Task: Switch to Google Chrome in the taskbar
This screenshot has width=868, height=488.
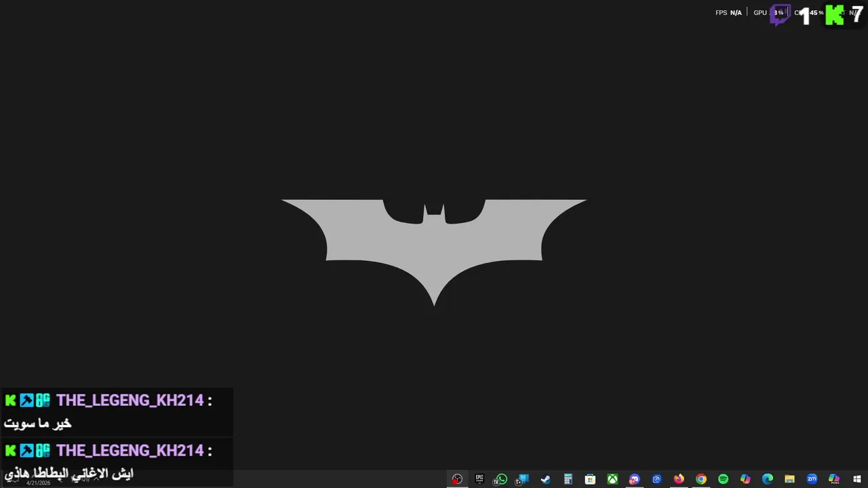Action: pyautogui.click(x=701, y=479)
